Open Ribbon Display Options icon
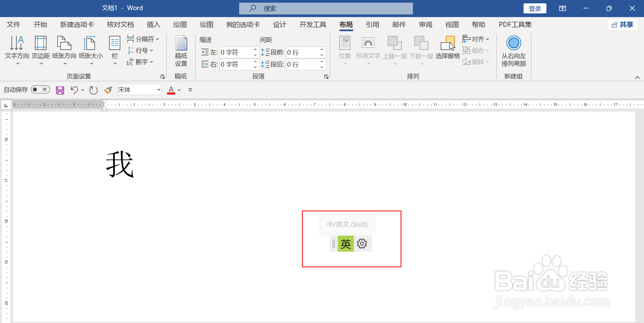This screenshot has width=644, height=323. [x=562, y=8]
